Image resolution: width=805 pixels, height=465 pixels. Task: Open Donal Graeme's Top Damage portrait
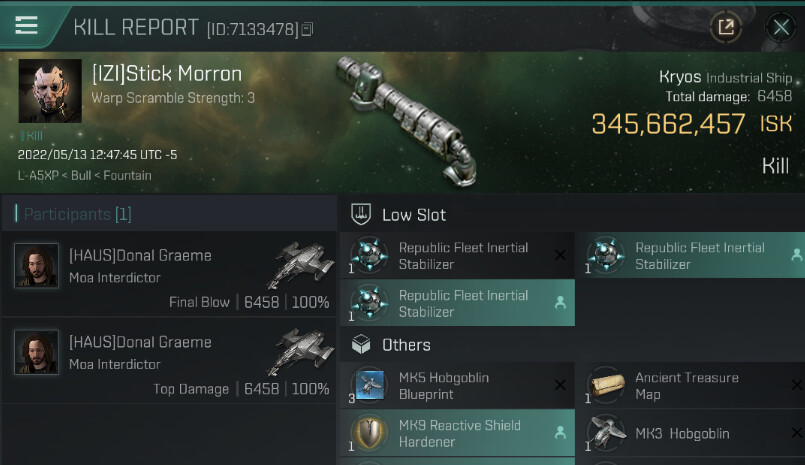point(35,352)
